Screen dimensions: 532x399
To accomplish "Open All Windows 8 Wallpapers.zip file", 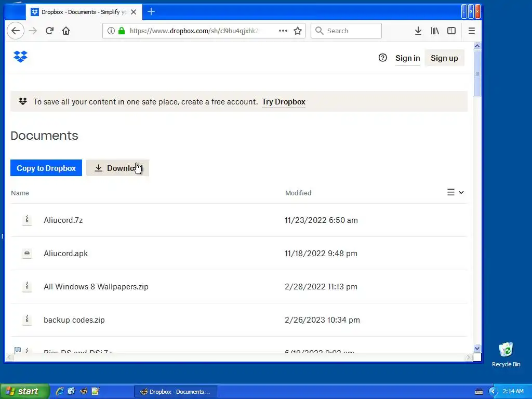I will [x=96, y=287].
